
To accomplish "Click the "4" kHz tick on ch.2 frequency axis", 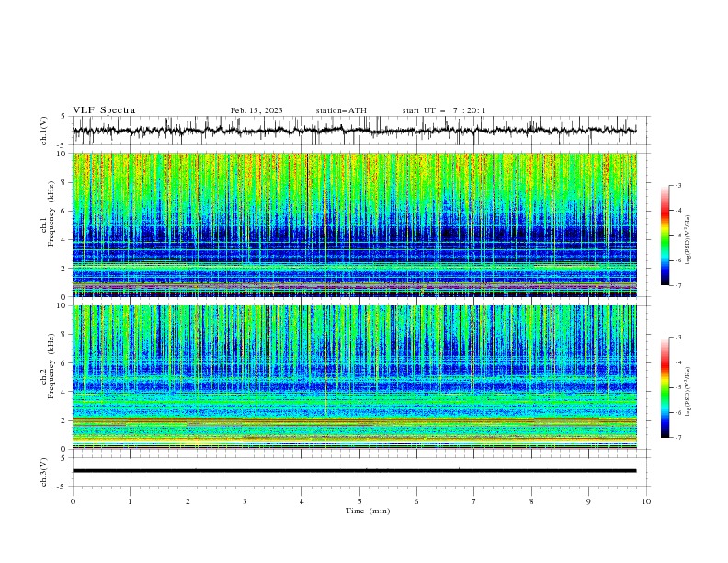I will point(65,392).
